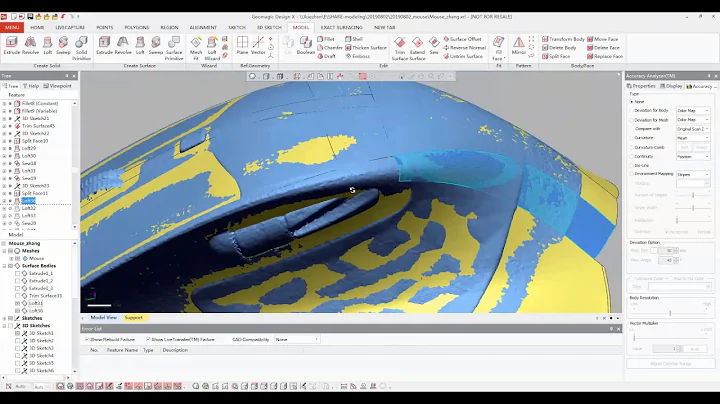Open the Thicken Surface tool
Screen dimensions: 720x404
pos(366,48)
